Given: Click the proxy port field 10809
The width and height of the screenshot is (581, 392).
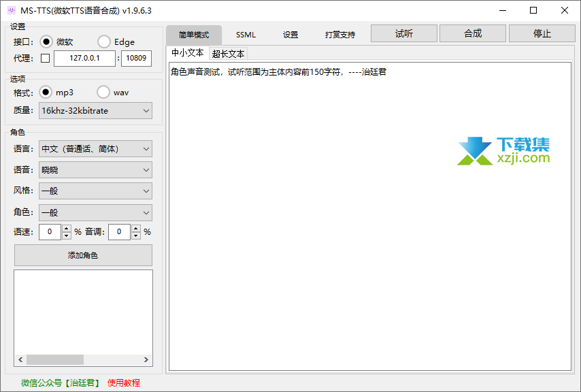Looking at the screenshot, I should [136, 58].
